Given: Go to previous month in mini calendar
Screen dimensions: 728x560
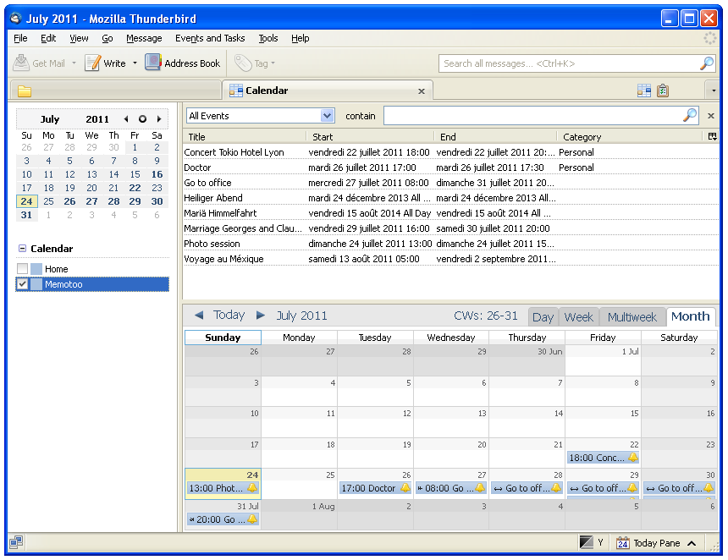Looking at the screenshot, I should 126,119.
